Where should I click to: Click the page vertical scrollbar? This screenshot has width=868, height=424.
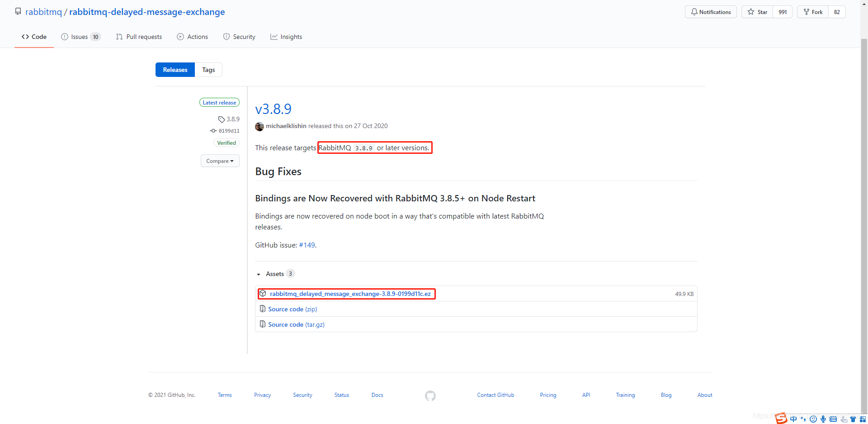tap(864, 226)
